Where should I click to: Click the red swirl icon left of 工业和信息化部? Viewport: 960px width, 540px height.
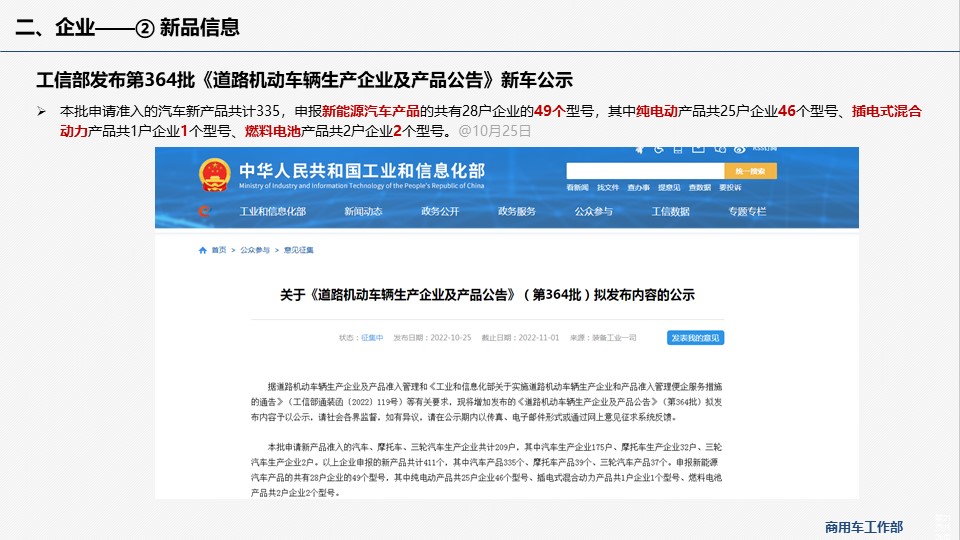[x=204, y=211]
